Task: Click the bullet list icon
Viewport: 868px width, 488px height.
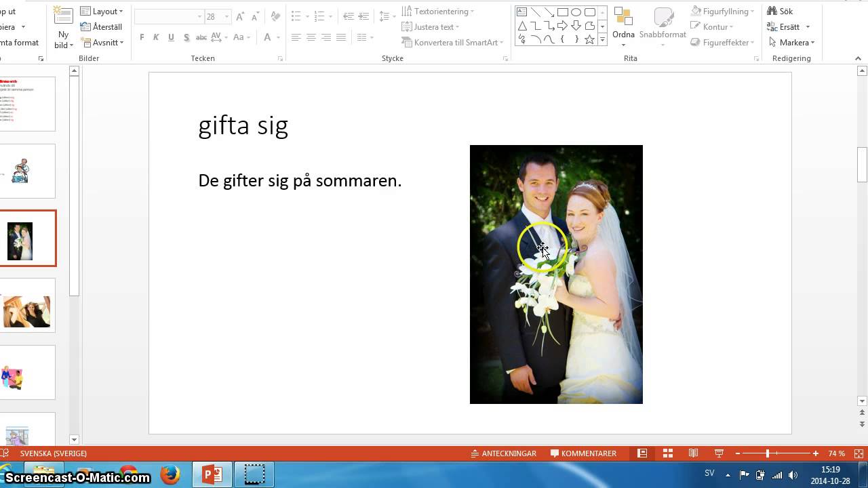Action: pyautogui.click(x=296, y=16)
